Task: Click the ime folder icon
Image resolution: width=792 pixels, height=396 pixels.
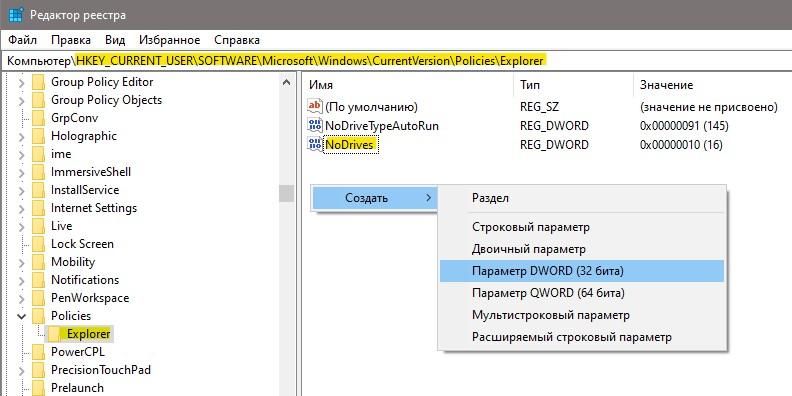Action: point(38,154)
